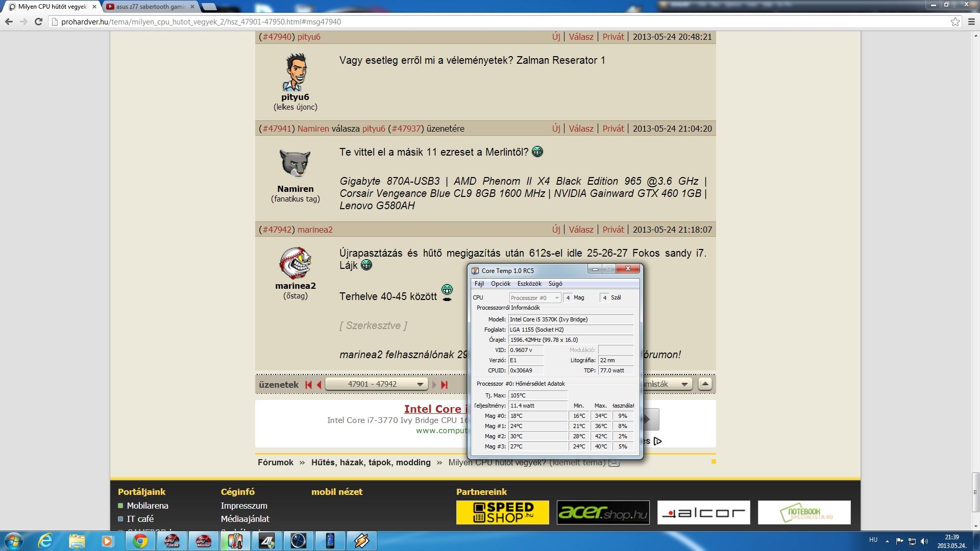
Task: Open Core Temp 'Súgó' menu
Action: pos(555,284)
